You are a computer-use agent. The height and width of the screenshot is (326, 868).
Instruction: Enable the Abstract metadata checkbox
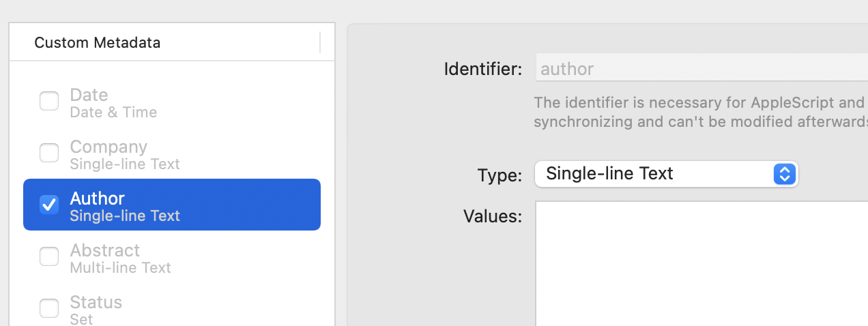49,256
